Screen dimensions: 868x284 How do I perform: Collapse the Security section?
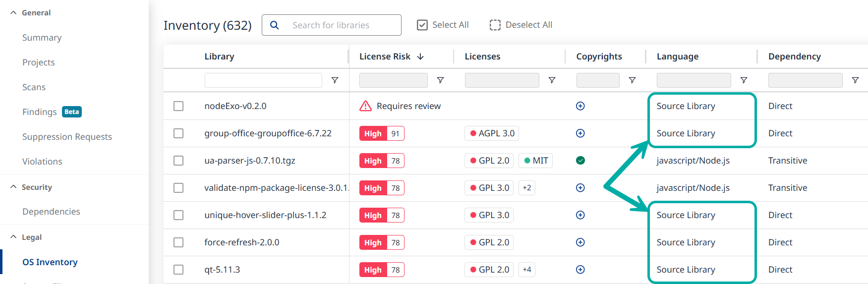(x=13, y=187)
